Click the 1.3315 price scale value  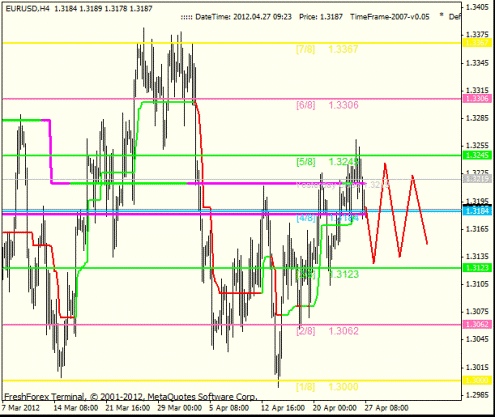(477, 90)
